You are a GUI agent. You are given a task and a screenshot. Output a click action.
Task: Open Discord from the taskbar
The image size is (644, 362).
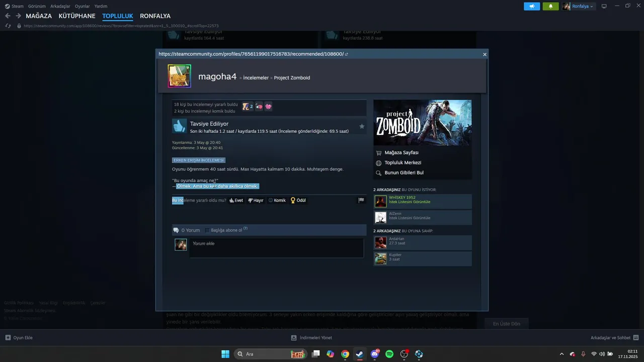(x=374, y=354)
